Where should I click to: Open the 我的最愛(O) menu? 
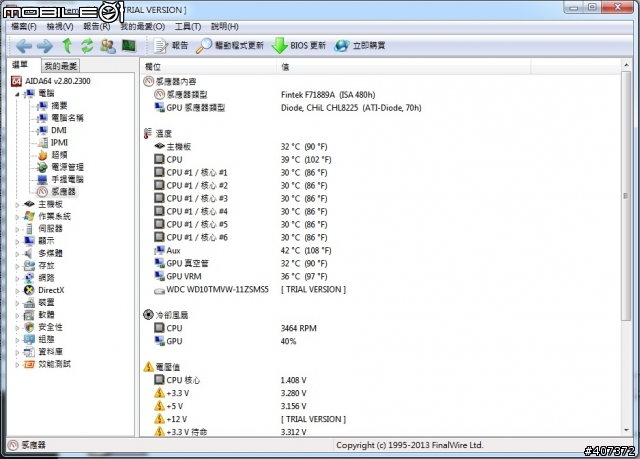coord(142,27)
